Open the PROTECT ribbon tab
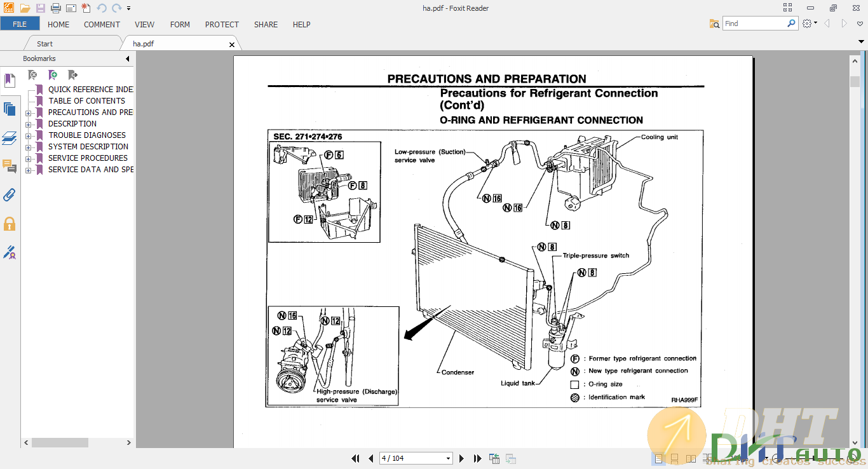Screen dimensions: 868x469 (x=222, y=24)
